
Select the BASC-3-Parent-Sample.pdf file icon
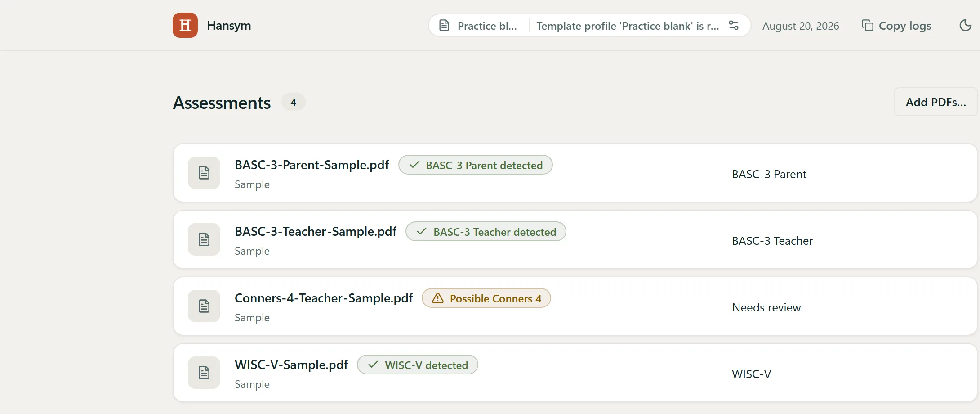coord(204,173)
